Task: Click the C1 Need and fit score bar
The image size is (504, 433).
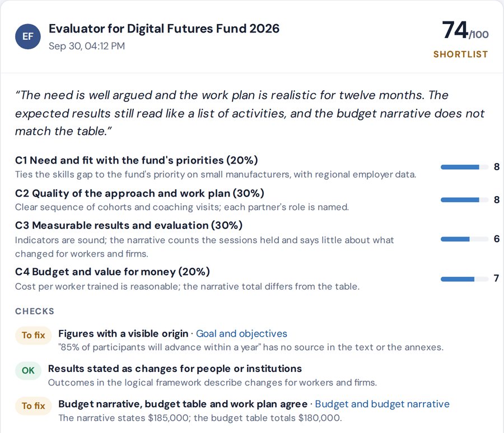Action: [x=464, y=167]
